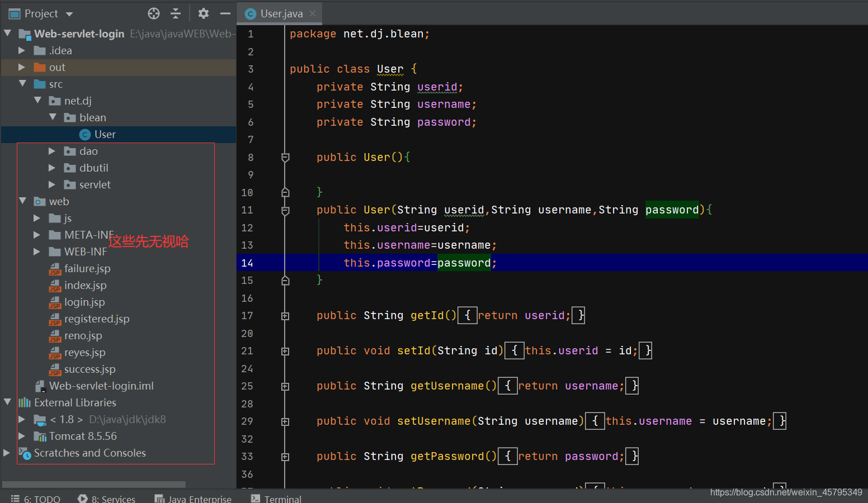The width and height of the screenshot is (868, 503).
Task: Open the Java Enterprise tool window
Action: [x=194, y=499]
